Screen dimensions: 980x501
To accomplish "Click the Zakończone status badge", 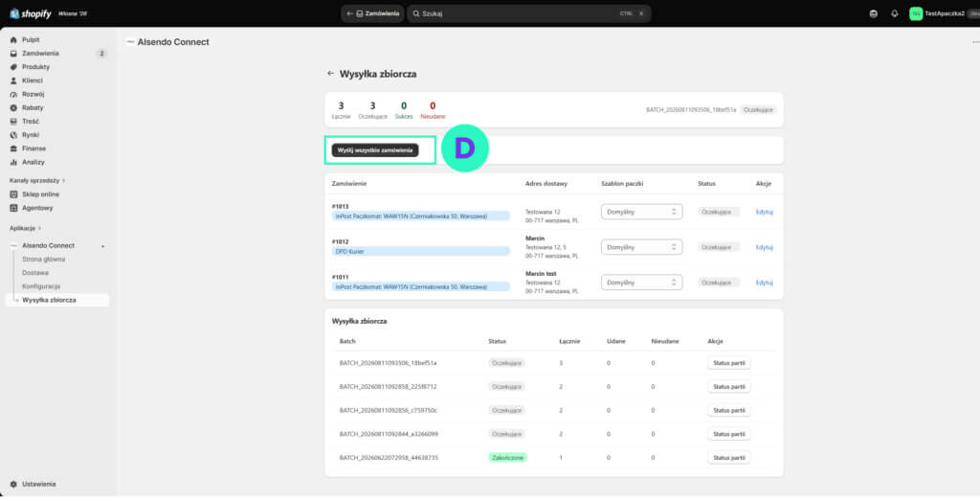I will click(x=507, y=458).
